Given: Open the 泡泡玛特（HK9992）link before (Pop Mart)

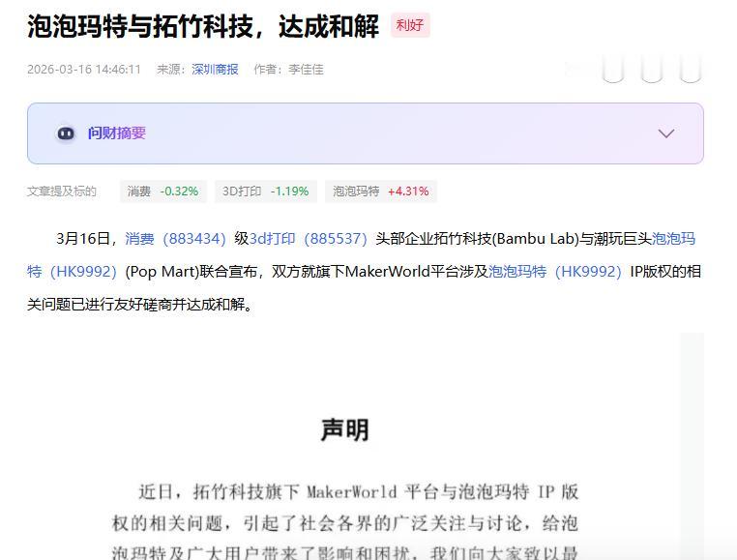Looking at the screenshot, I should [x=72, y=272].
